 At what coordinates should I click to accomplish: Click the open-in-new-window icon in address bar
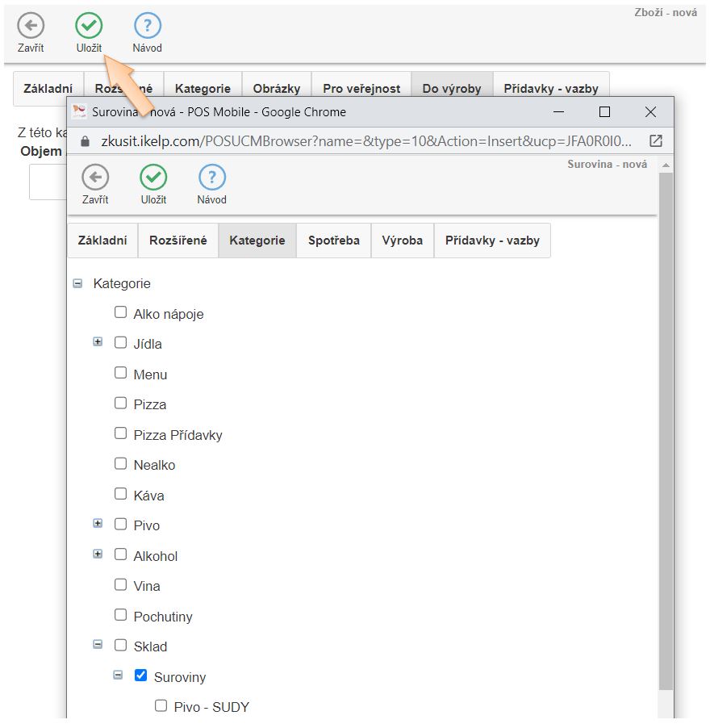655,140
